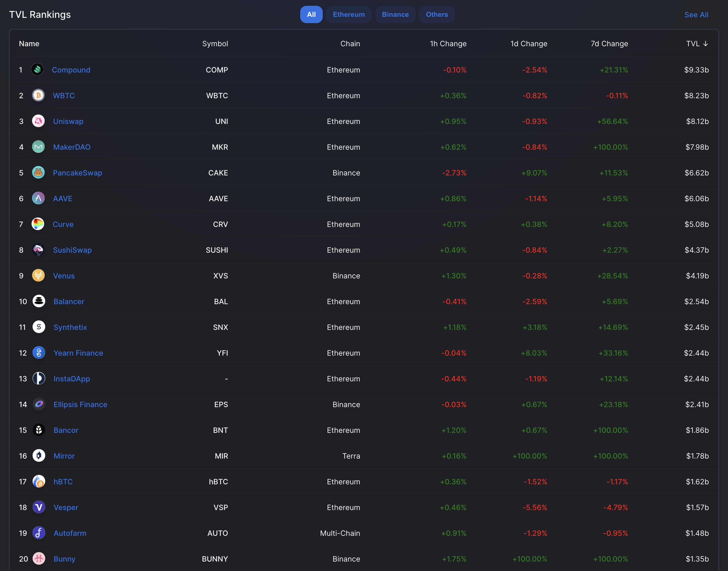Click the Balancer stacked stones icon
The height and width of the screenshot is (571, 728).
39,301
